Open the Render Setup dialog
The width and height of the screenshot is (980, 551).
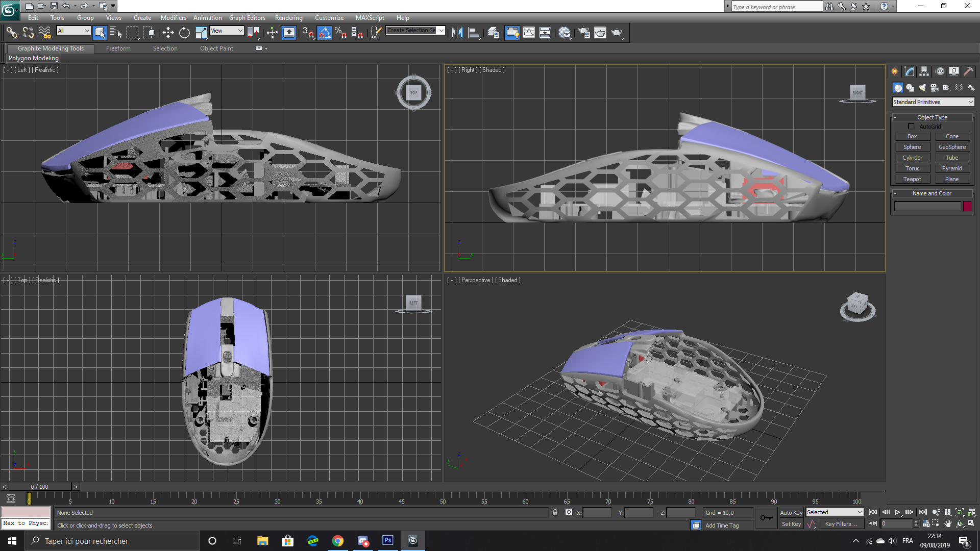click(584, 33)
